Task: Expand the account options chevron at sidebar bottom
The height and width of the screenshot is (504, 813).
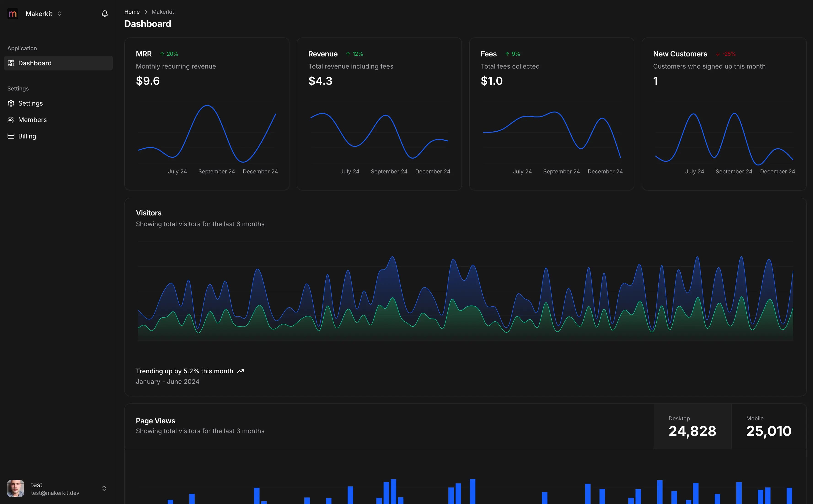Action: (104, 488)
